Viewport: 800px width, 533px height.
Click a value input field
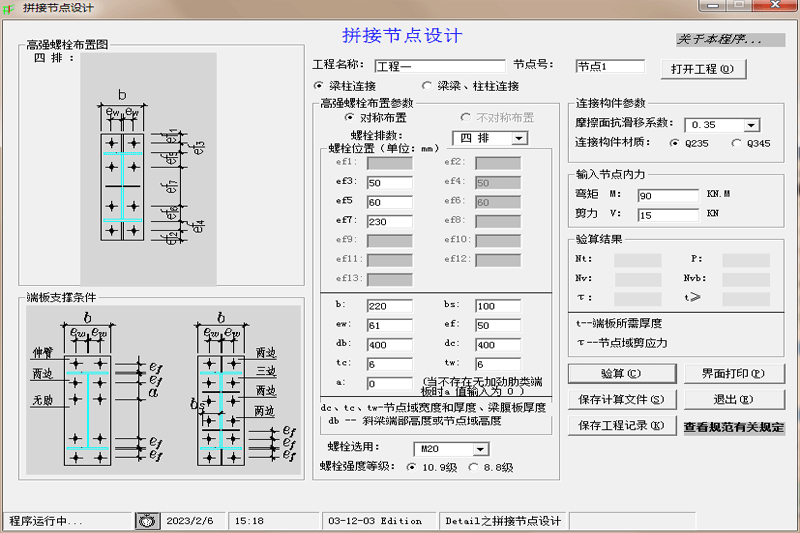[x=390, y=384]
